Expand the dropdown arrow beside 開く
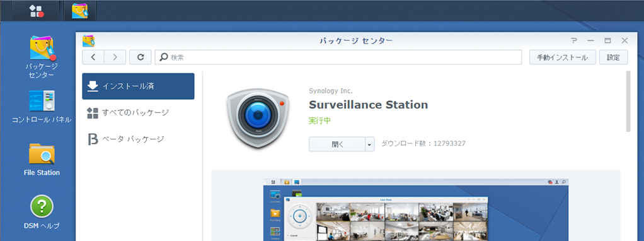 click(x=370, y=144)
